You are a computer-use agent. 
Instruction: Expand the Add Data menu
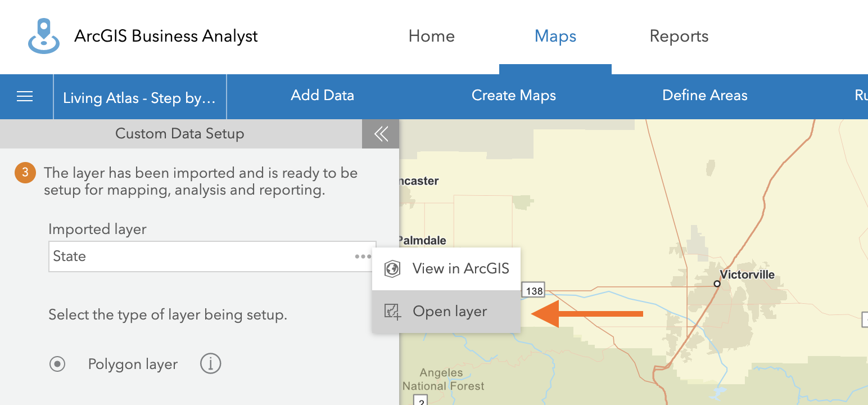pos(322,96)
